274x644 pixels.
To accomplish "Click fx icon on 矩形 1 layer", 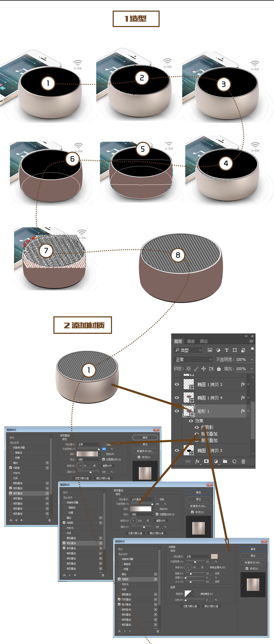I will click(x=243, y=411).
